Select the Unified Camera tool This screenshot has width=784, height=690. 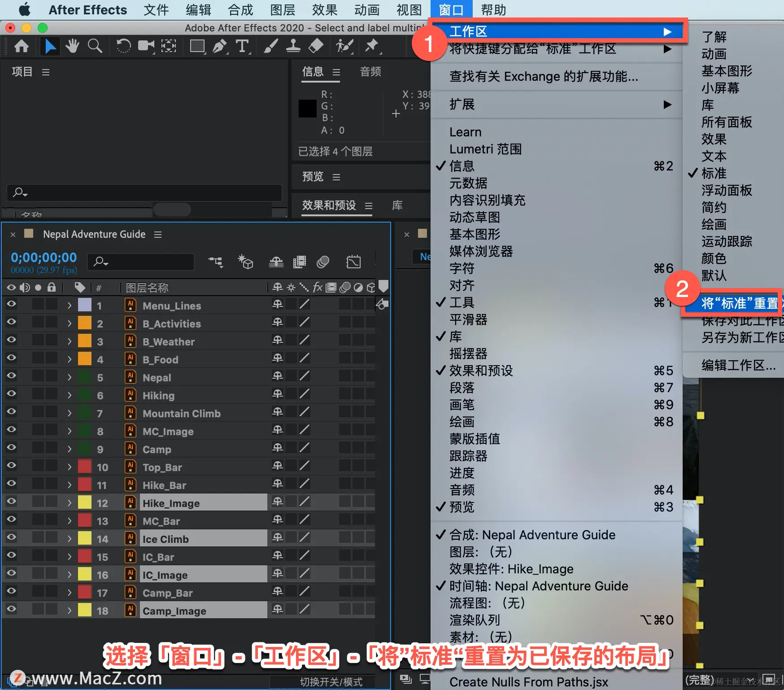[x=146, y=46]
